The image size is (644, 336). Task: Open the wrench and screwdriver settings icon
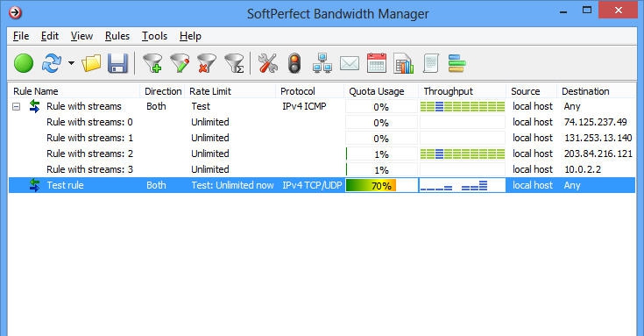click(x=268, y=64)
